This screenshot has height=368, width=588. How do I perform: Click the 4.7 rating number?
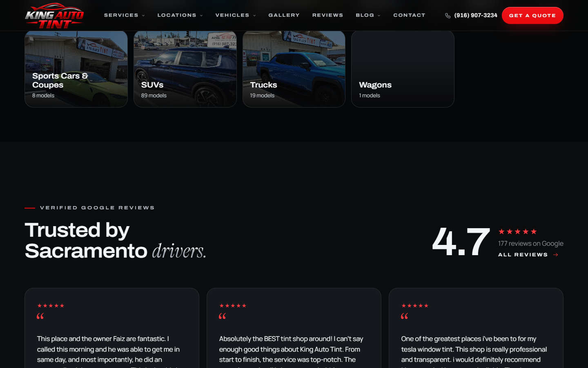click(461, 242)
